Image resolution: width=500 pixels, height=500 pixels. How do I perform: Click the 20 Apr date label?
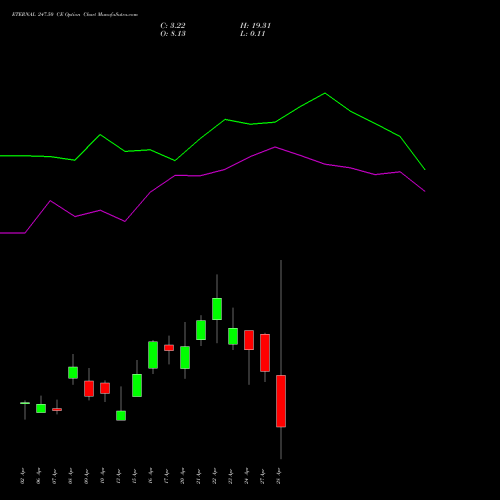tap(183, 476)
